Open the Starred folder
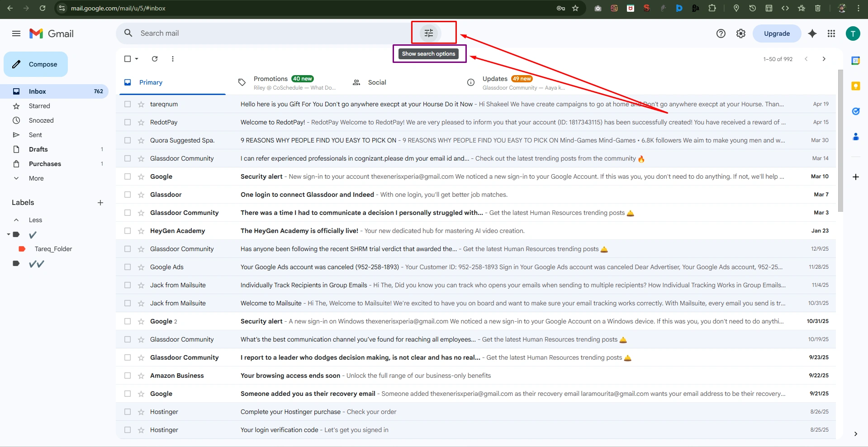This screenshot has width=868, height=447. tap(54, 106)
